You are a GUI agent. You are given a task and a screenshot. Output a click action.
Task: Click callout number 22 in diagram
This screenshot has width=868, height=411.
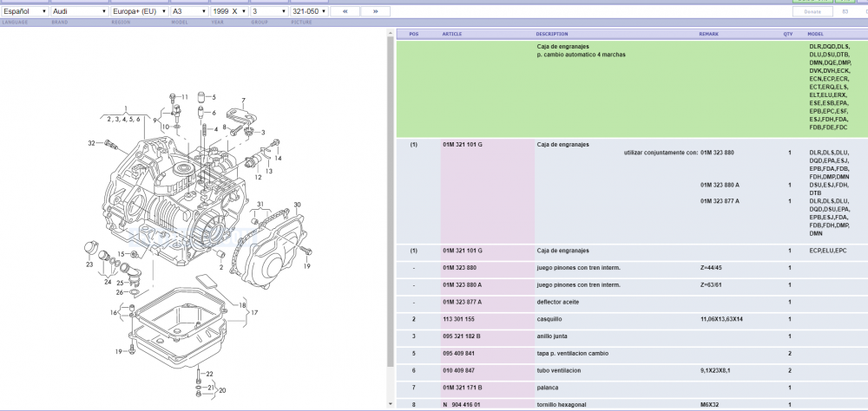[209, 375]
